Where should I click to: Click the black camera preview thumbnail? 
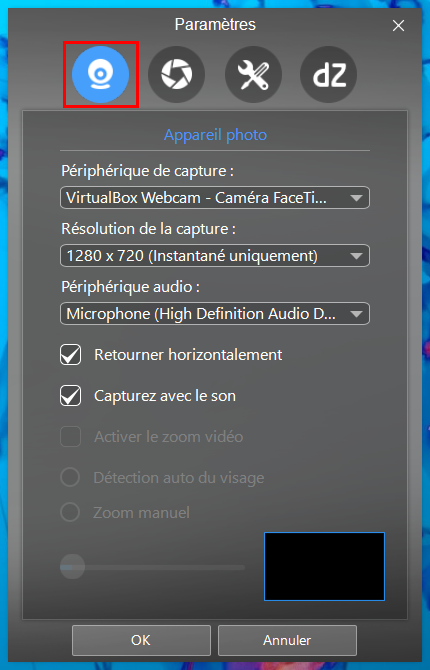(x=324, y=567)
